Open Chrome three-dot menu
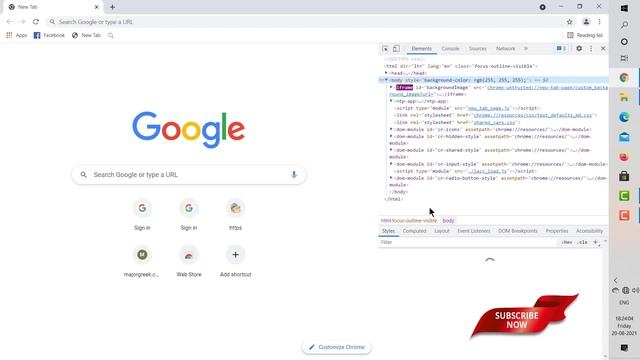Image resolution: width=640 pixels, height=360 pixels. [x=599, y=22]
